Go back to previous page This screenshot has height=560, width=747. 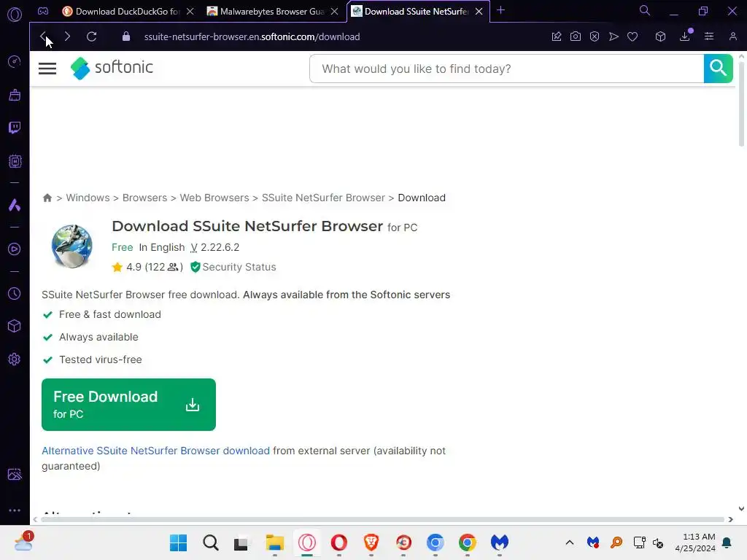point(43,36)
